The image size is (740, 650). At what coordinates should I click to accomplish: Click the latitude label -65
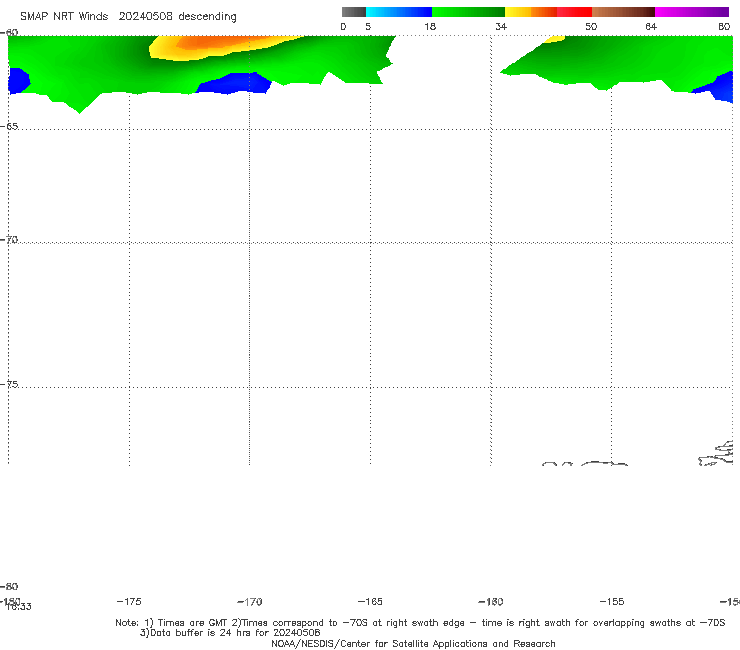click(x=9, y=127)
